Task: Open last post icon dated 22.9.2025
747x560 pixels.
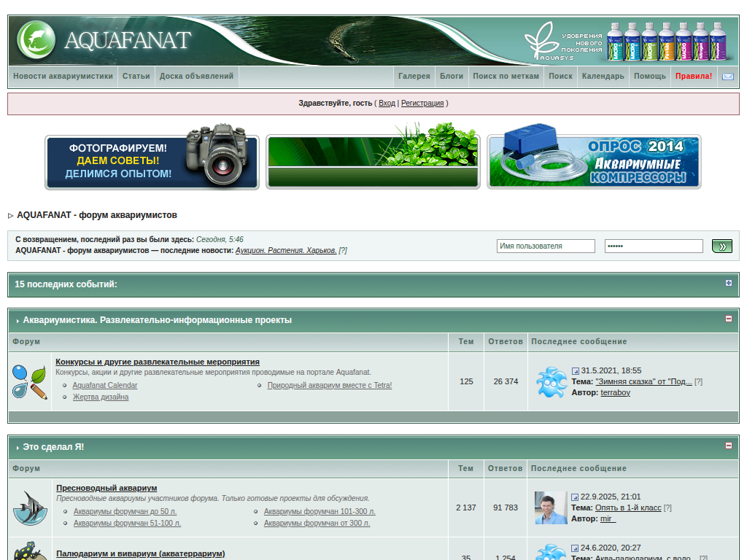Action: tap(575, 497)
